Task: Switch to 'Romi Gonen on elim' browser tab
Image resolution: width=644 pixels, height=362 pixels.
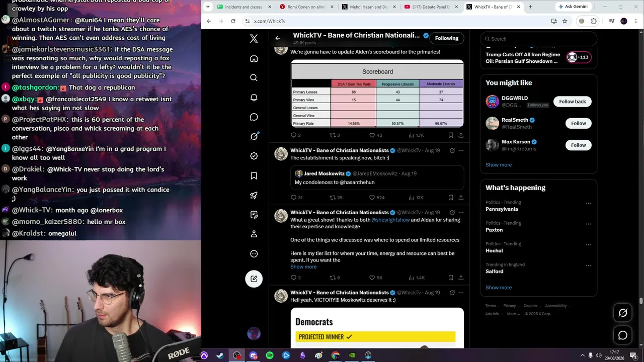Action: [x=307, y=7]
